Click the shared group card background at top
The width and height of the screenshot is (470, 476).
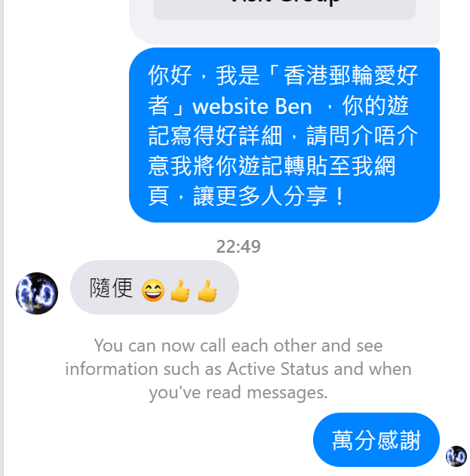pyautogui.click(x=284, y=32)
